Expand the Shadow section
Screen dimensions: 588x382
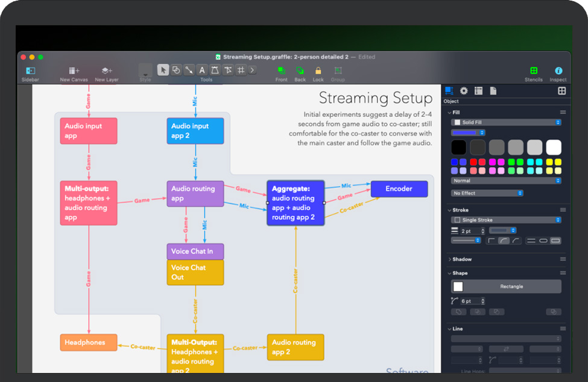click(449, 259)
